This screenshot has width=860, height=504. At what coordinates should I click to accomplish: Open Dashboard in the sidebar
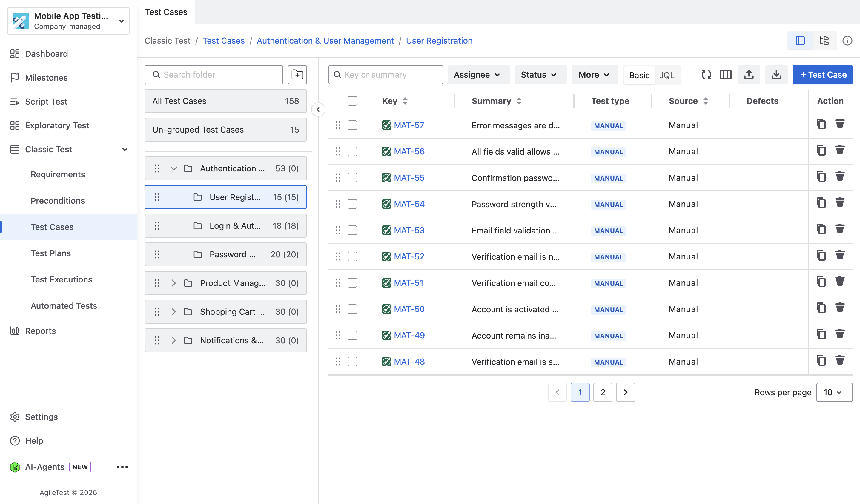46,54
